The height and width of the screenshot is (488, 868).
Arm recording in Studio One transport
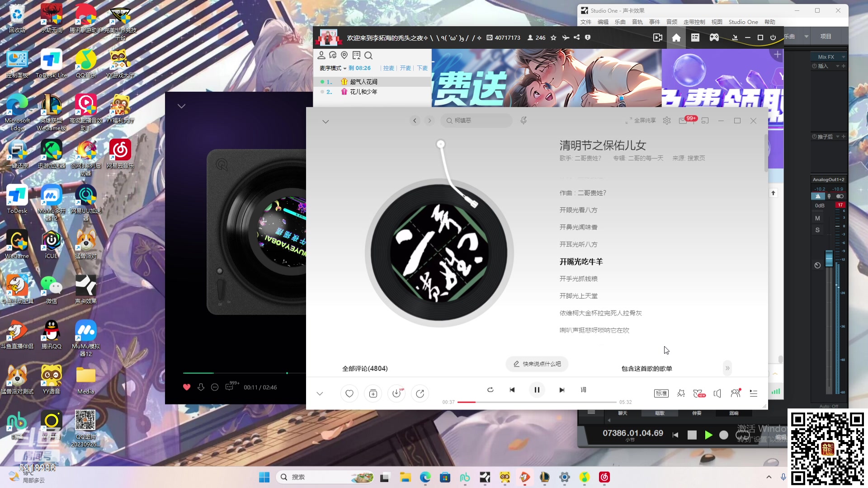(724, 435)
